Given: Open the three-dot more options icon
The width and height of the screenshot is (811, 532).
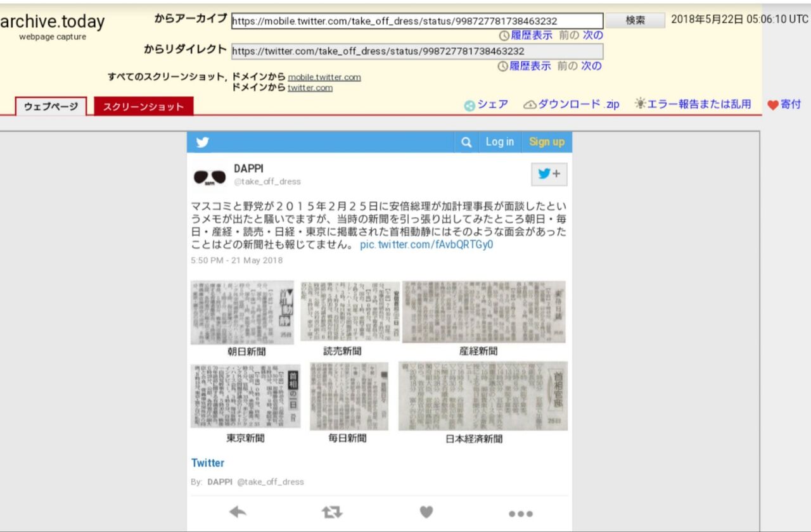Looking at the screenshot, I should (521, 514).
